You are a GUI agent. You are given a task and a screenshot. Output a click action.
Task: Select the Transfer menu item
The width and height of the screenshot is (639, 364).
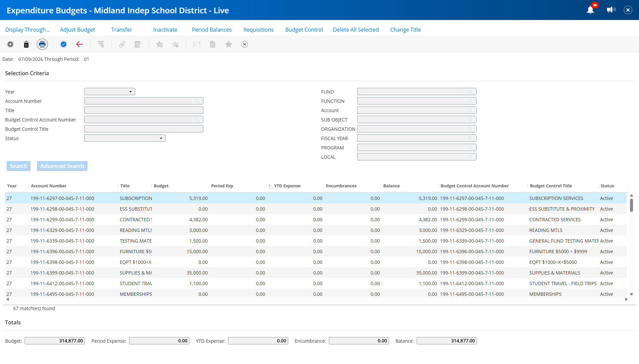coord(121,30)
